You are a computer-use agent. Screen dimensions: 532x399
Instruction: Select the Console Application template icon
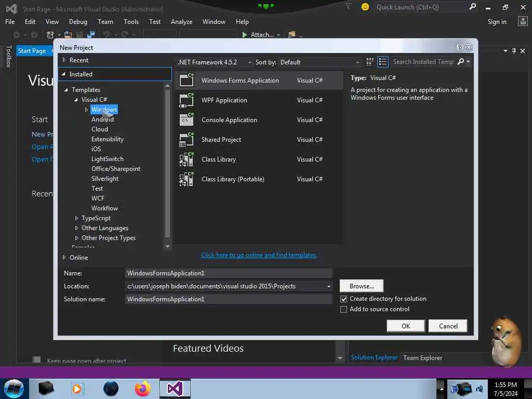click(x=187, y=120)
